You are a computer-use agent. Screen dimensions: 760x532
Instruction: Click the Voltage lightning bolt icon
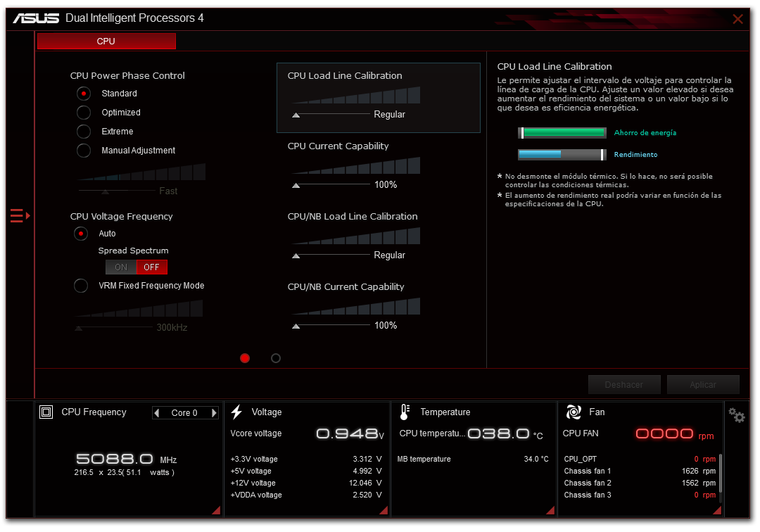coord(236,412)
